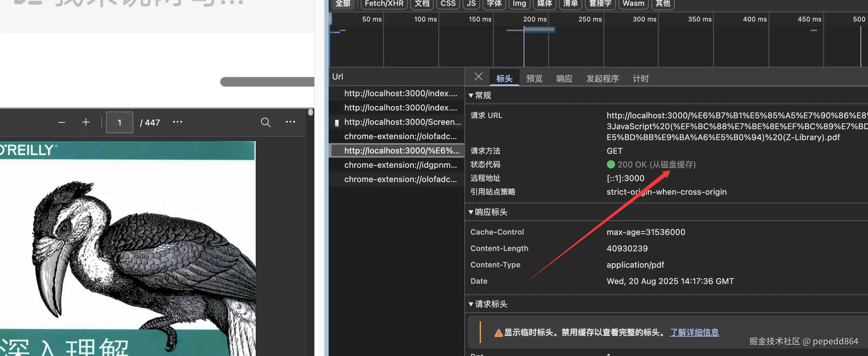The image size is (868, 356).
Task: Filter requests by 文档
Action: (422, 4)
